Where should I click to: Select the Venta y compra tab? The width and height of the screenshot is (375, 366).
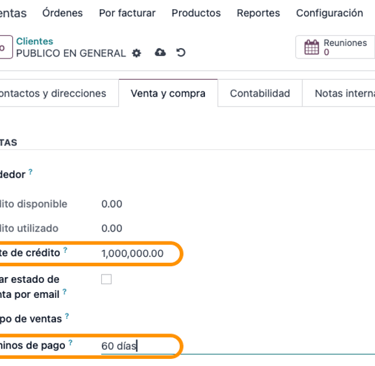pos(168,93)
